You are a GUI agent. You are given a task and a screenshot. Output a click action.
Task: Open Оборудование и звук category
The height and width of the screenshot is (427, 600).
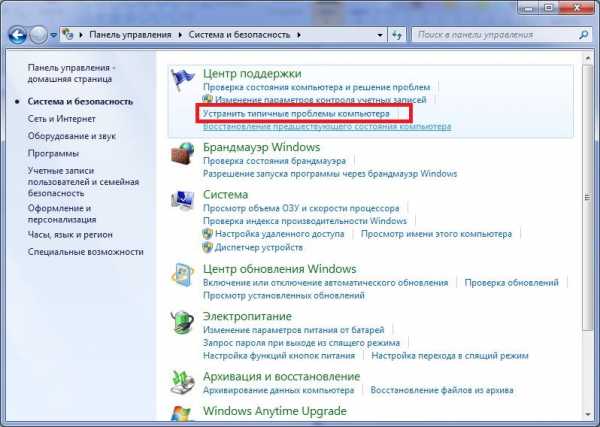coord(72,136)
